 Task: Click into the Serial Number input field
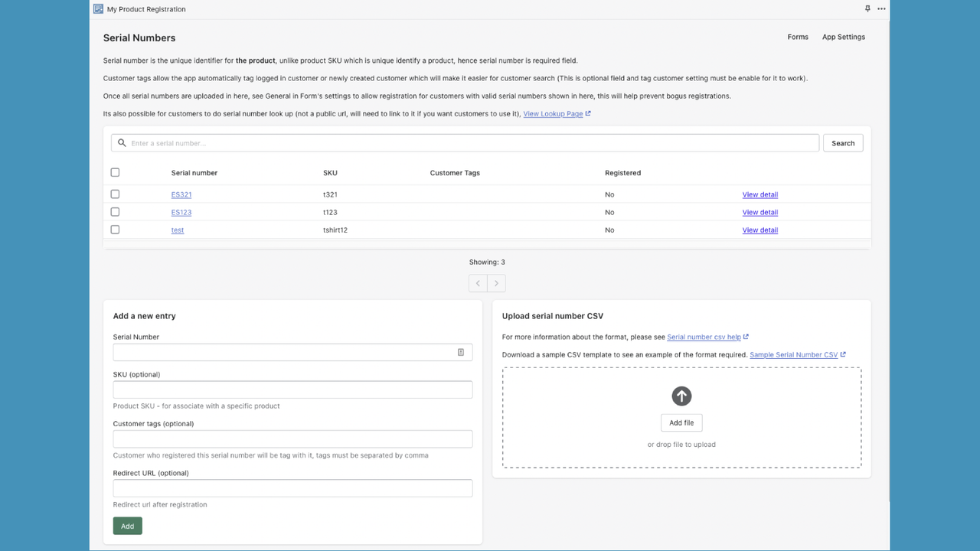[292, 352]
